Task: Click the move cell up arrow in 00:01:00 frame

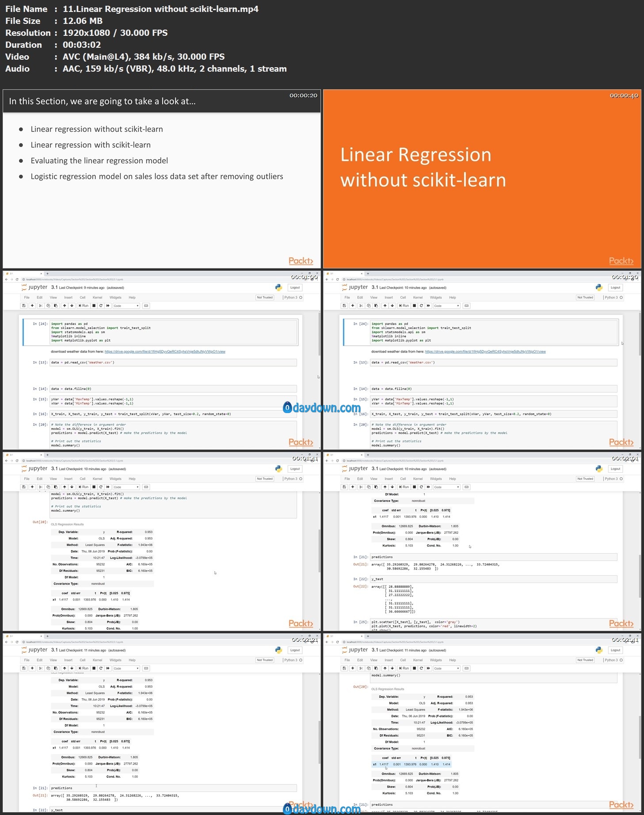Action: coord(65,306)
